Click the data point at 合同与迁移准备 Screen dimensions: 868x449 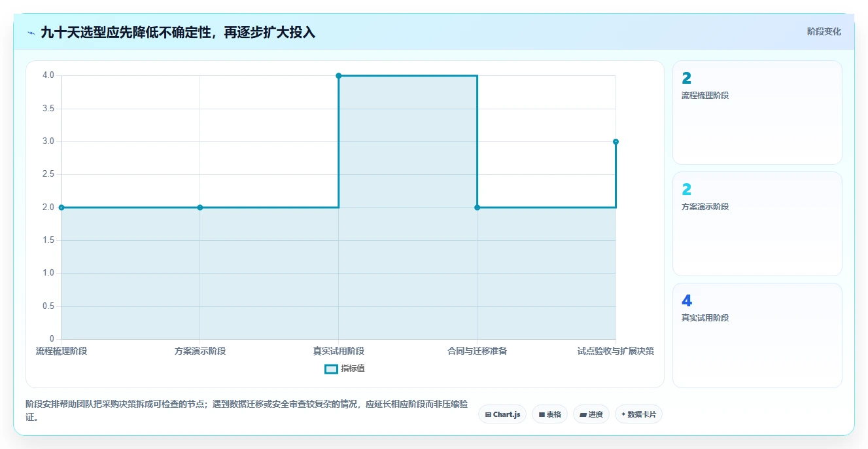pyautogui.click(x=477, y=207)
